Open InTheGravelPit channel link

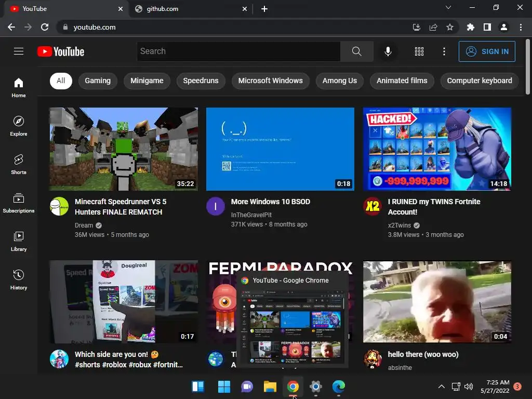[x=251, y=215]
